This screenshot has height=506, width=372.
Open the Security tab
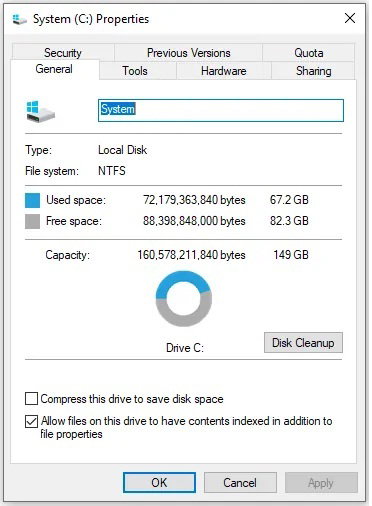click(63, 53)
